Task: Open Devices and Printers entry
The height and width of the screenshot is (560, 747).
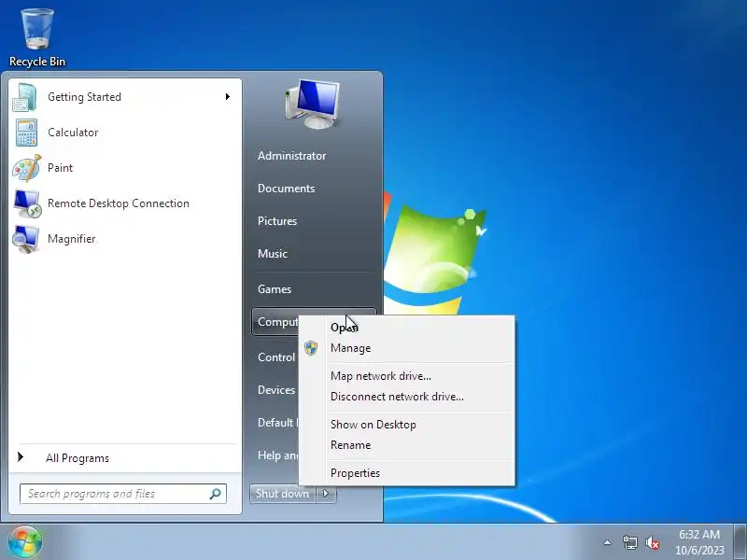Action: tap(276, 390)
